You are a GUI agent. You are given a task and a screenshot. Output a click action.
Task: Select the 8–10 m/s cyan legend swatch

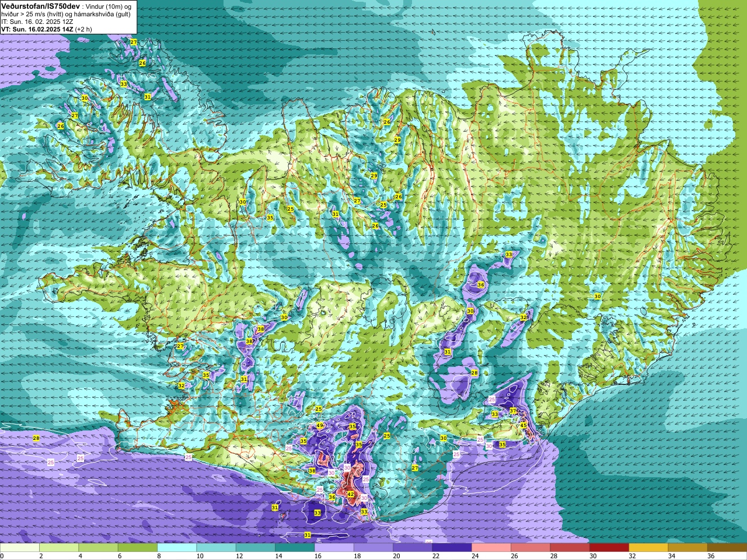(x=177, y=548)
